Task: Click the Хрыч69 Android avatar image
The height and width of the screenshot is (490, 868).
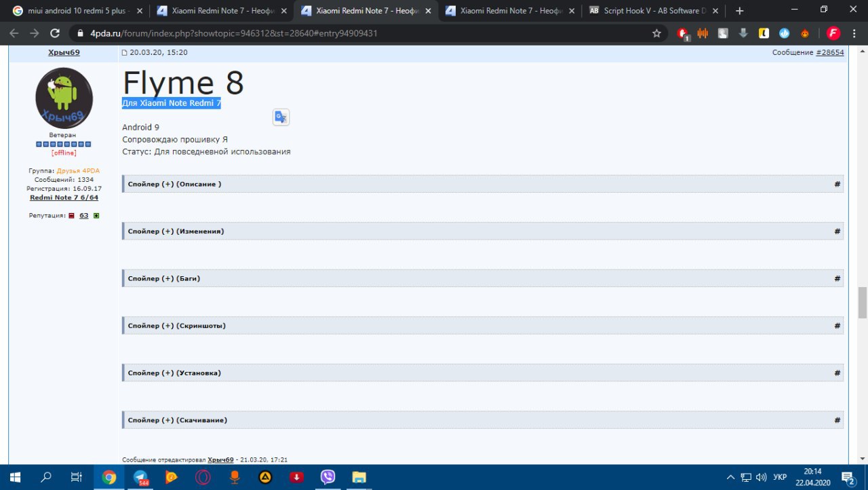Action: click(64, 98)
